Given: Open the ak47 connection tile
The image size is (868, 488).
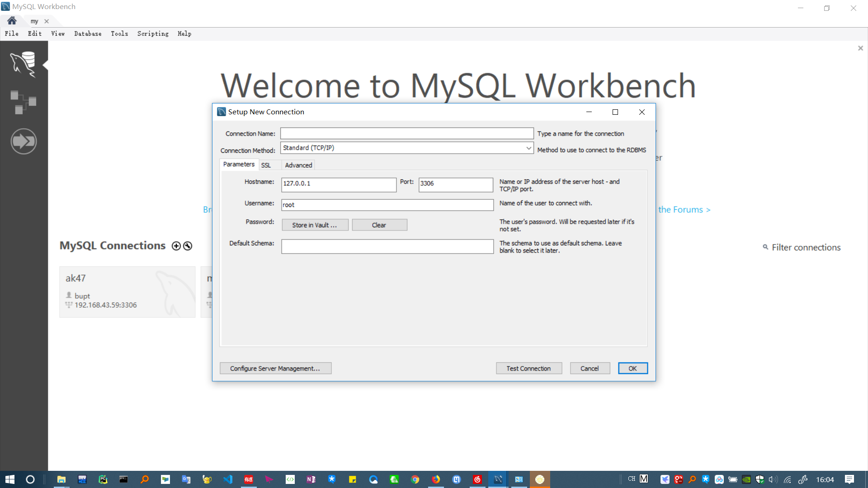Looking at the screenshot, I should [x=127, y=291].
